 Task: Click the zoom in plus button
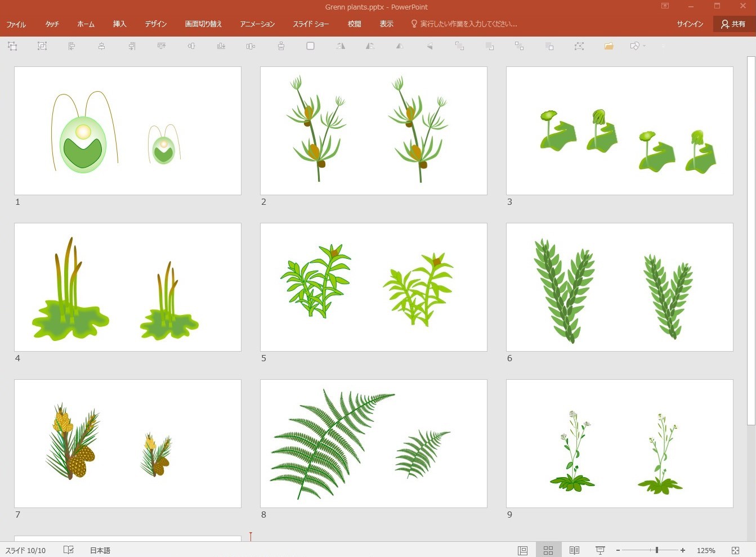coord(683,550)
